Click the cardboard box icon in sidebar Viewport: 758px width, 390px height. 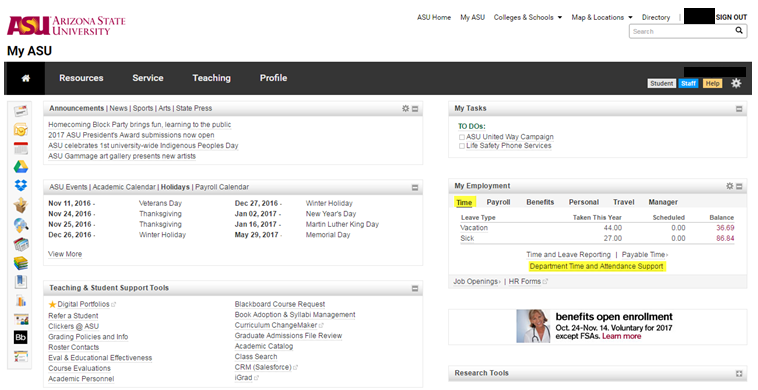click(21, 205)
